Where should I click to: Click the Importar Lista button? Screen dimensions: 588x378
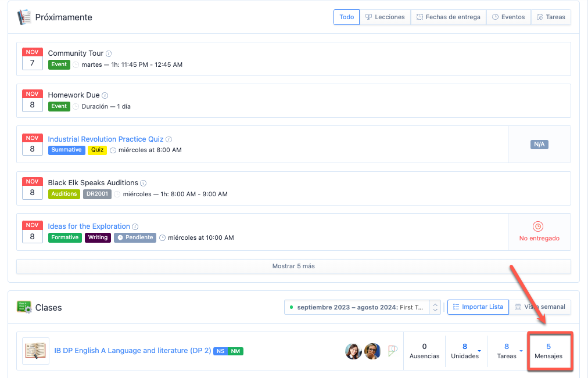(x=478, y=307)
